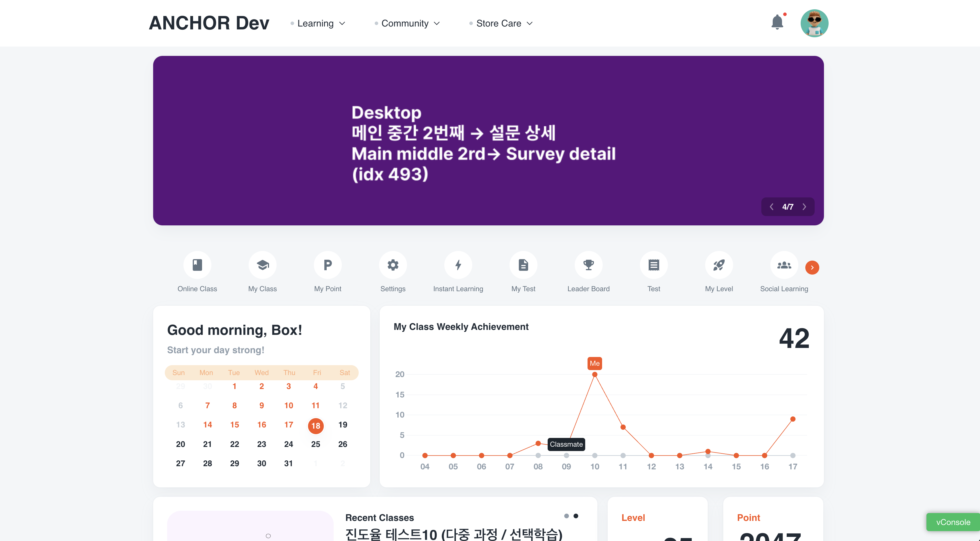This screenshot has width=980, height=541.
Task: Select date 25 on the calendar
Action: click(x=316, y=444)
